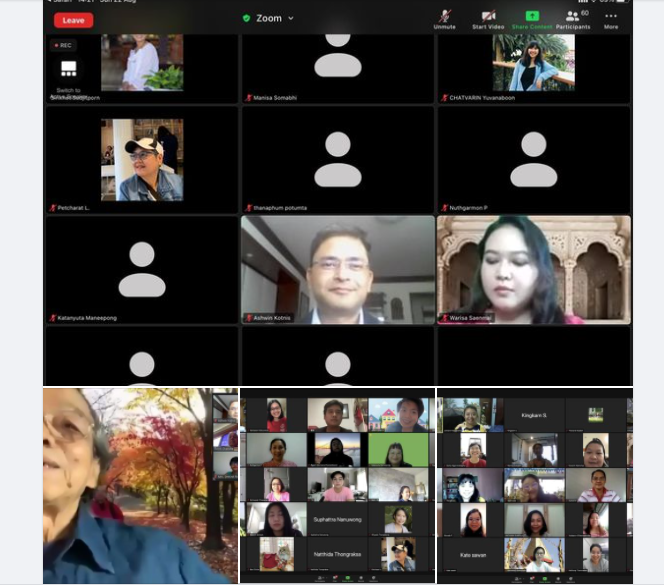The width and height of the screenshot is (664, 586).
Task: Click Petcharat L. participant tile
Action: pyautogui.click(x=141, y=160)
